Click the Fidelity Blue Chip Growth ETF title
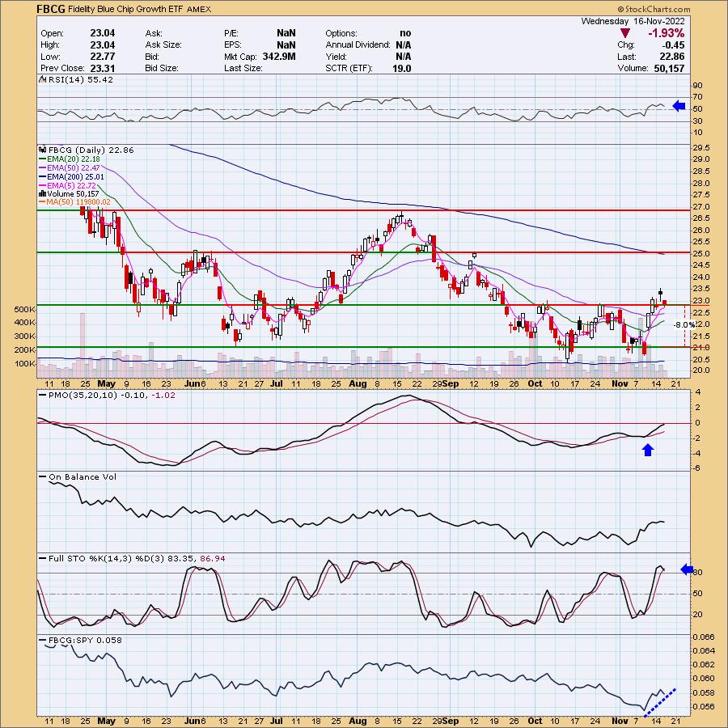The height and width of the screenshot is (728, 728). pyautogui.click(x=125, y=9)
